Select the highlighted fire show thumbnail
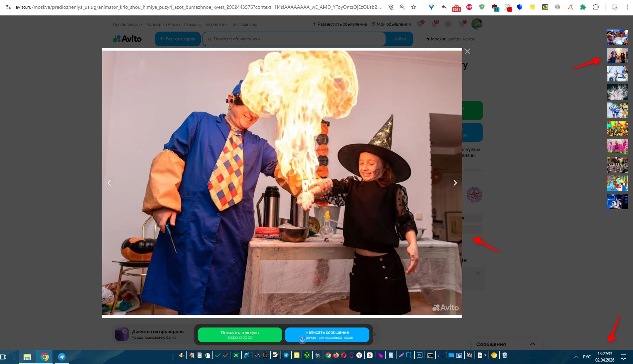This screenshot has width=633, height=364. coord(618,55)
